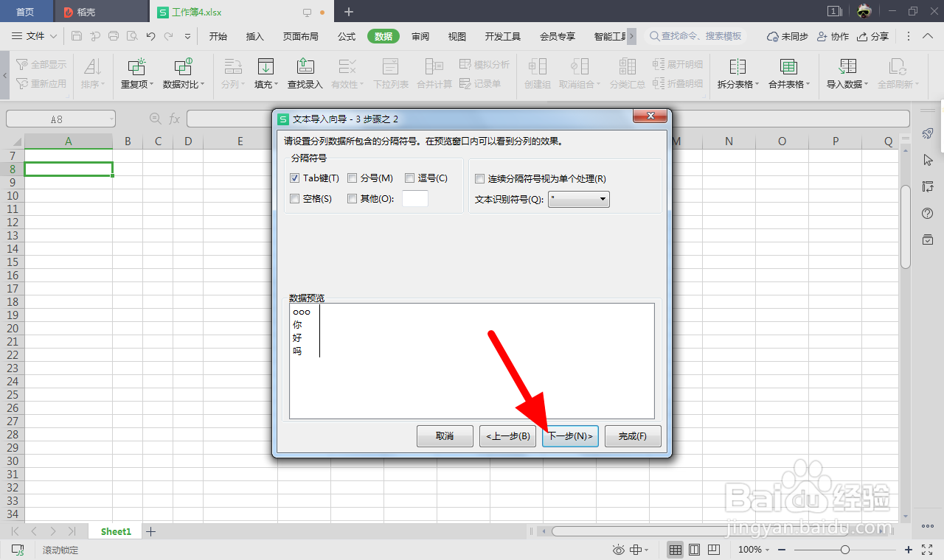Click the 合并计算 consolidate icon
944x560 pixels.
point(434,74)
